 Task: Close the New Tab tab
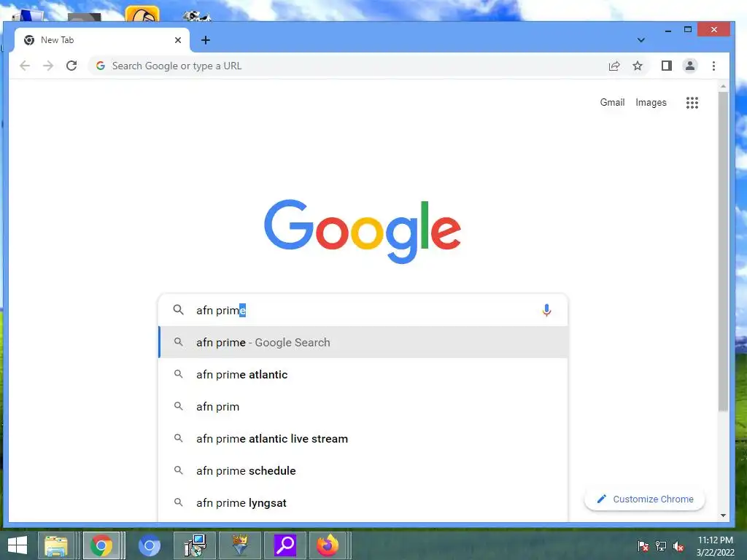[x=178, y=40]
